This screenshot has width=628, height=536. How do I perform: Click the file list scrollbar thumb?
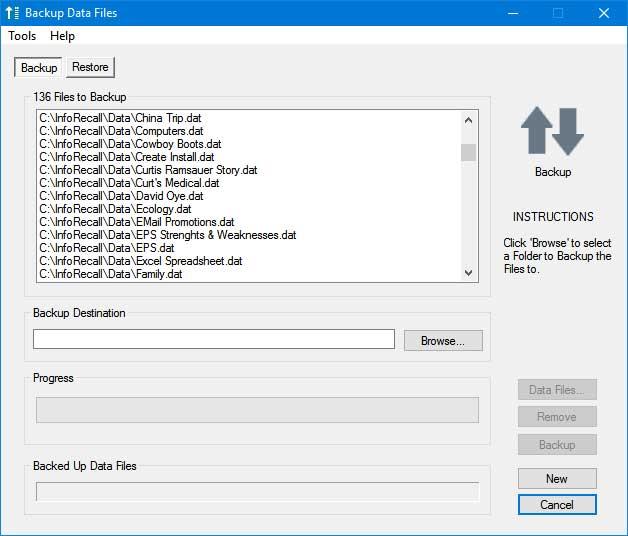tap(468, 152)
